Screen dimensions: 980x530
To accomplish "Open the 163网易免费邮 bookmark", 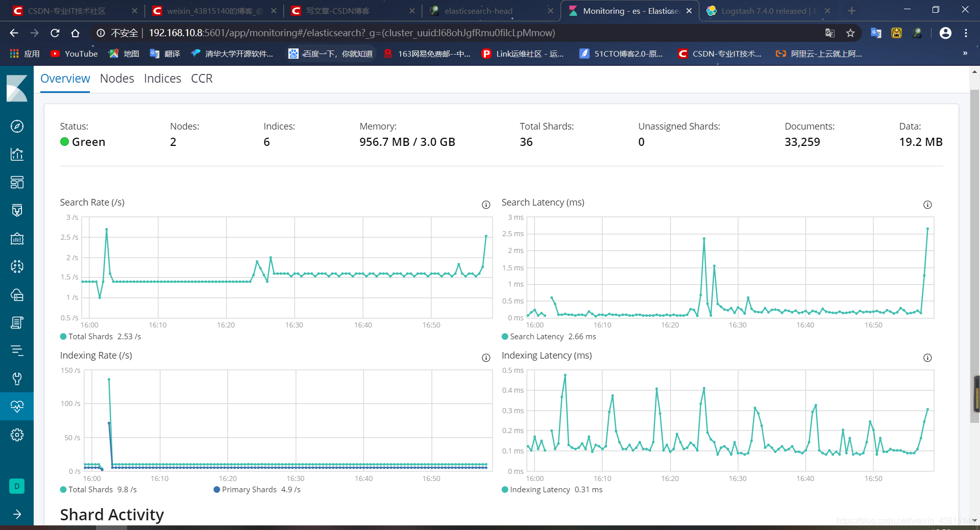I will tap(427, 54).
